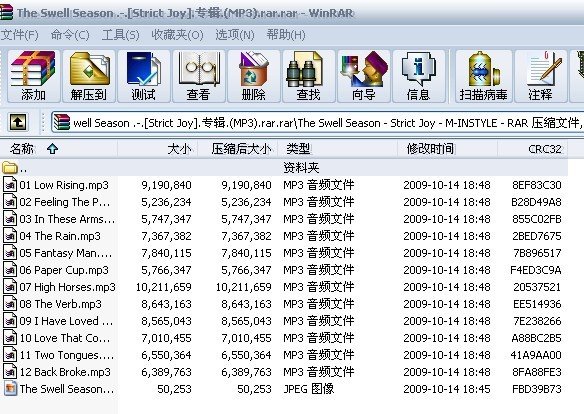This screenshot has height=414, width=584.
Task: Click file icon of 11 Two Tongues
Action: (x=10, y=355)
